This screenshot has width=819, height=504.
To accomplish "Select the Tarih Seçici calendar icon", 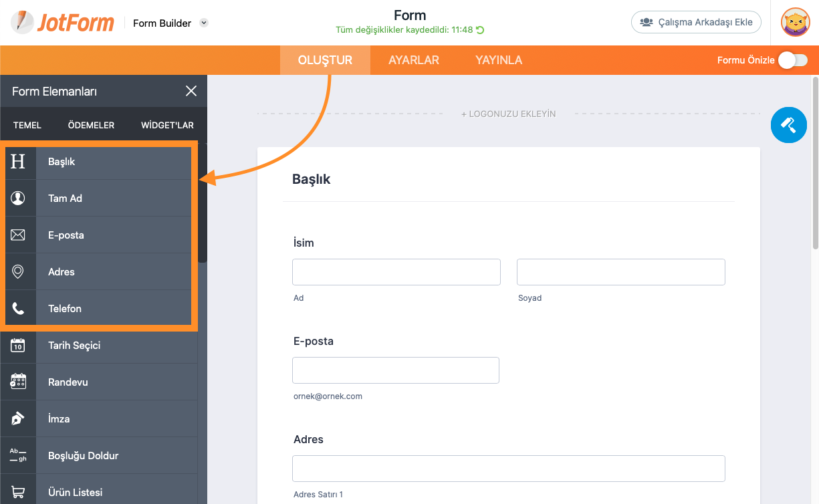I will pos(18,346).
